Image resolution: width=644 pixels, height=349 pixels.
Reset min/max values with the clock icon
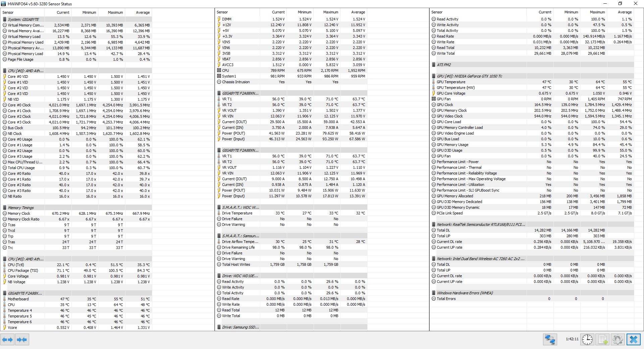coord(587,340)
